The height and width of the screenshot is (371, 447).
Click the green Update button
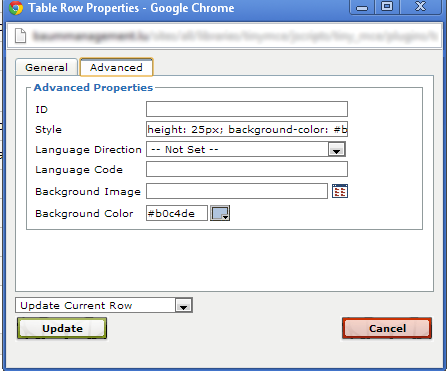click(62, 328)
